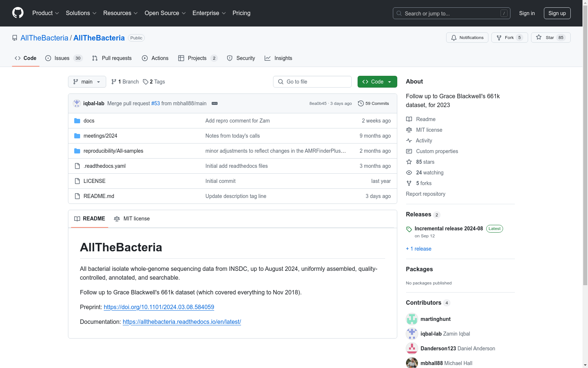Screen dimensions: 588x368
Task: Click the eye icon beside 24 watching
Action: 409,173
